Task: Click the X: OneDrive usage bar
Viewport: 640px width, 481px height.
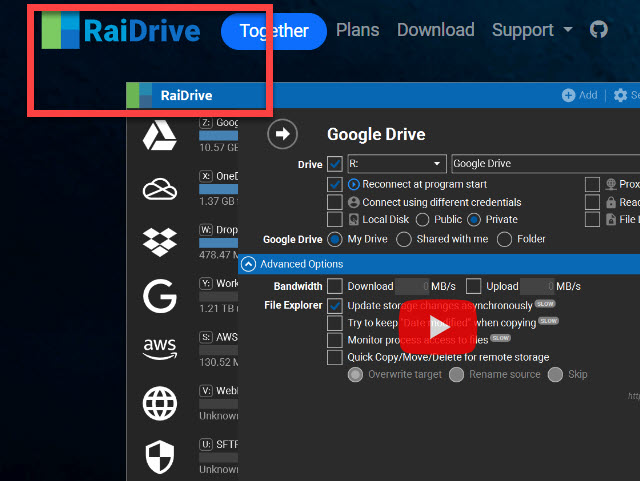Action: [218, 189]
